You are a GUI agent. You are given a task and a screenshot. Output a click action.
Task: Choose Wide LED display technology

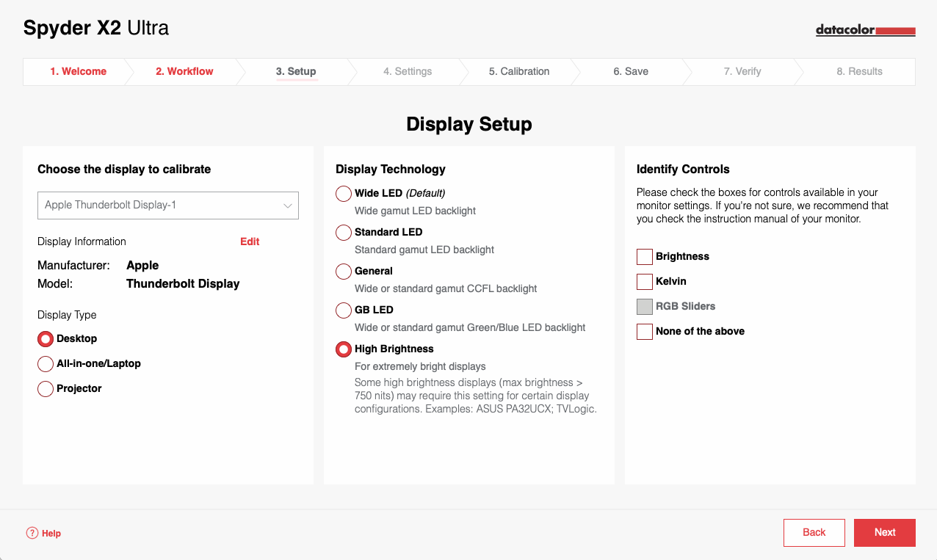click(344, 194)
